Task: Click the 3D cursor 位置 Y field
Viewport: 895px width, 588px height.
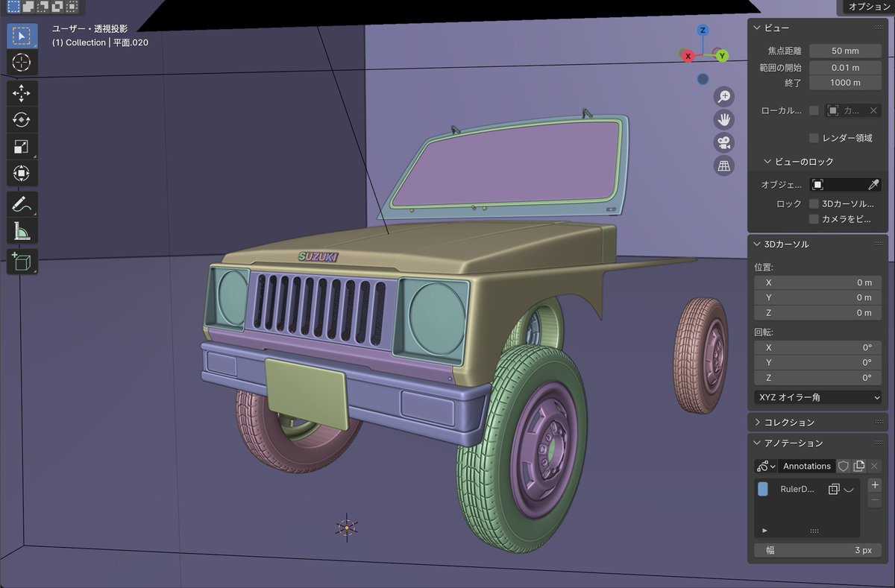Action: coord(818,297)
